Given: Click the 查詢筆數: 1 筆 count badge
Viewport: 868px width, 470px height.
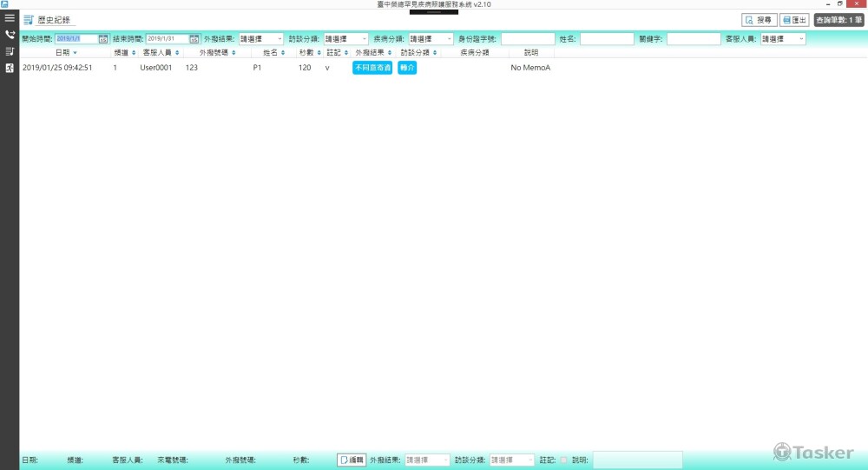Looking at the screenshot, I should (838, 20).
